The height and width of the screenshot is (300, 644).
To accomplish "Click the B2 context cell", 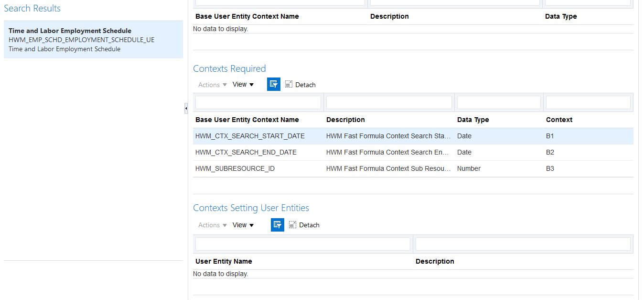I will point(550,152).
